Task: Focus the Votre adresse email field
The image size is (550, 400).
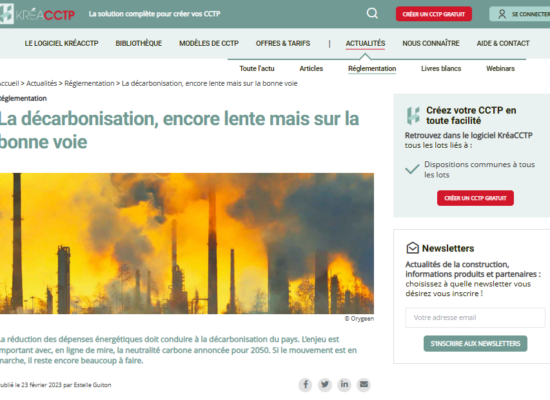Action: point(475,318)
